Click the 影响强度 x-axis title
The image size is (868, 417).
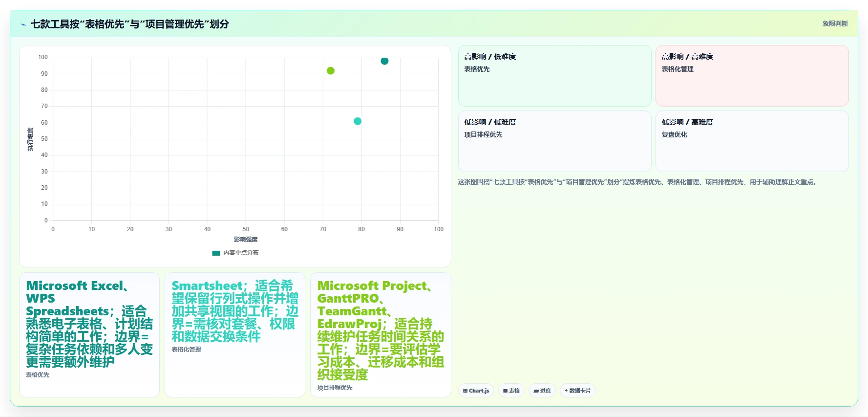(246, 240)
